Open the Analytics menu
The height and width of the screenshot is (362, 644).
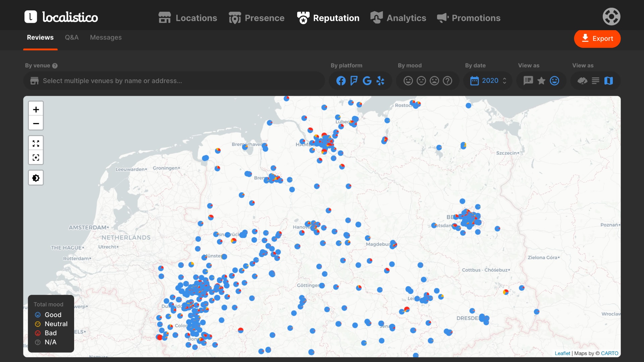pos(398,18)
